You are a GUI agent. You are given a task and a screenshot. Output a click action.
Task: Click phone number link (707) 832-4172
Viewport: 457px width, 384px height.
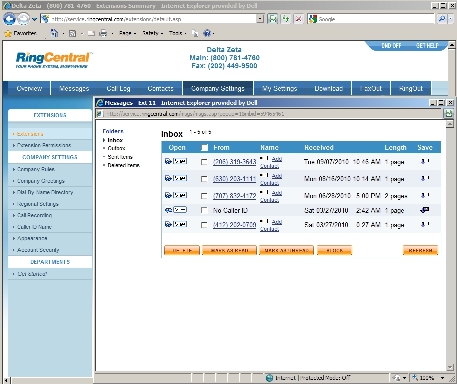coord(235,196)
